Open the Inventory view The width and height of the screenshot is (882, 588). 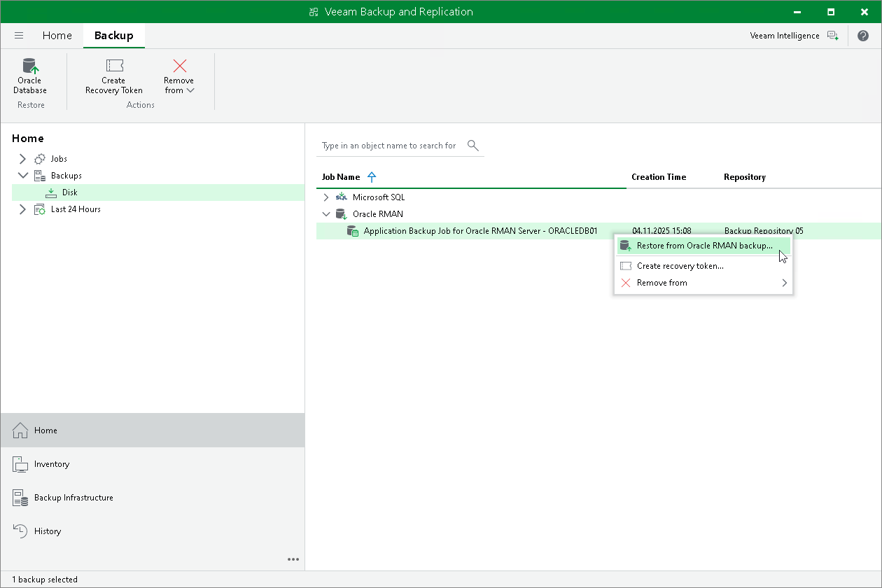coord(51,464)
